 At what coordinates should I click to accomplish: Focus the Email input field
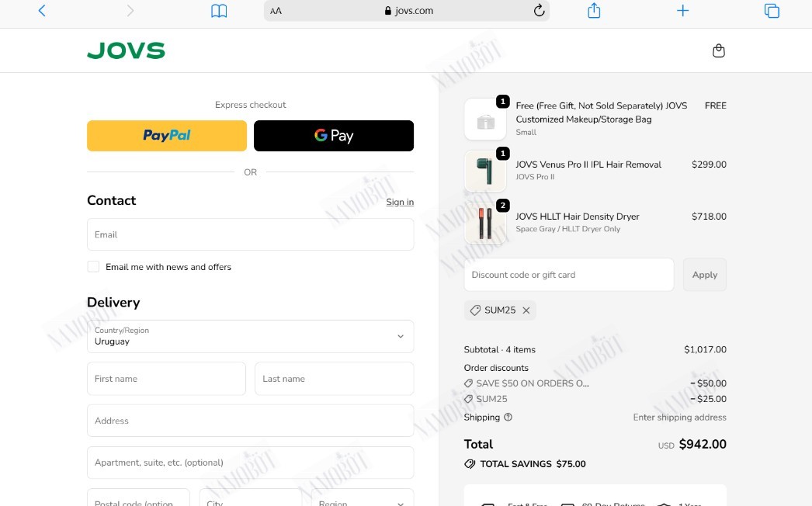[x=250, y=234]
